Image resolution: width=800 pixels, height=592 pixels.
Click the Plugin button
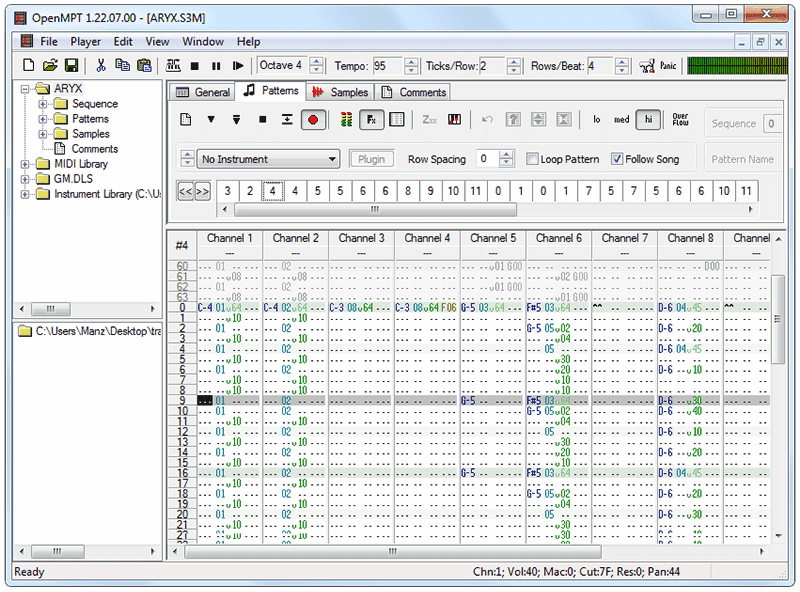(371, 159)
